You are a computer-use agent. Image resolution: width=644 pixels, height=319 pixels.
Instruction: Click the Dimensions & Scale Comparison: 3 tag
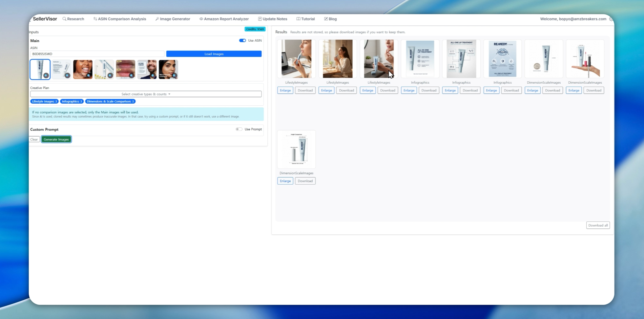tap(110, 101)
